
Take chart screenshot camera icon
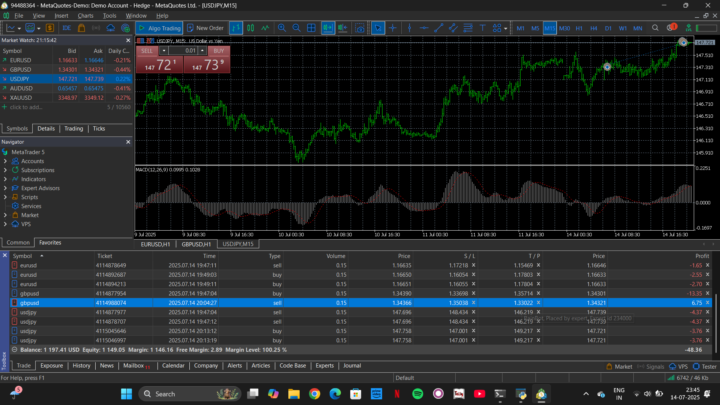point(360,28)
